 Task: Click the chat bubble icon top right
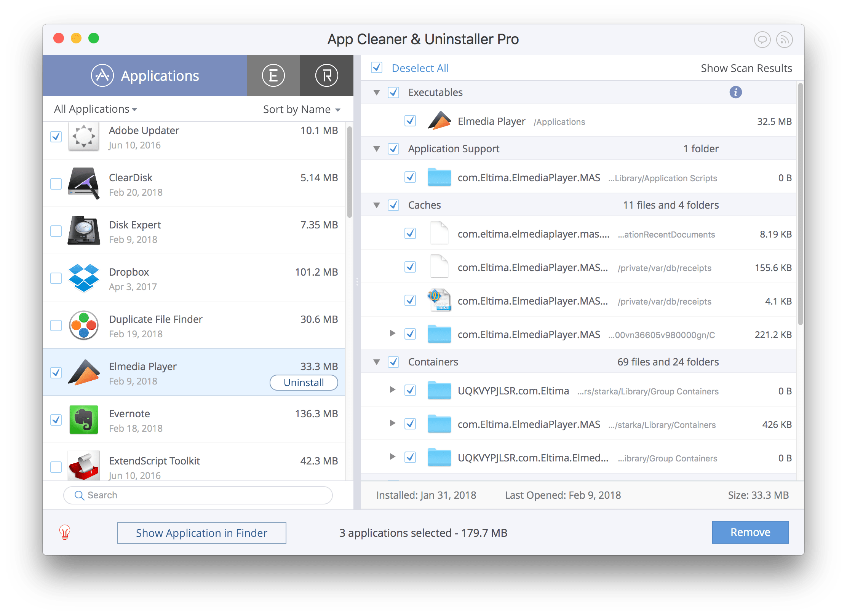(x=762, y=39)
